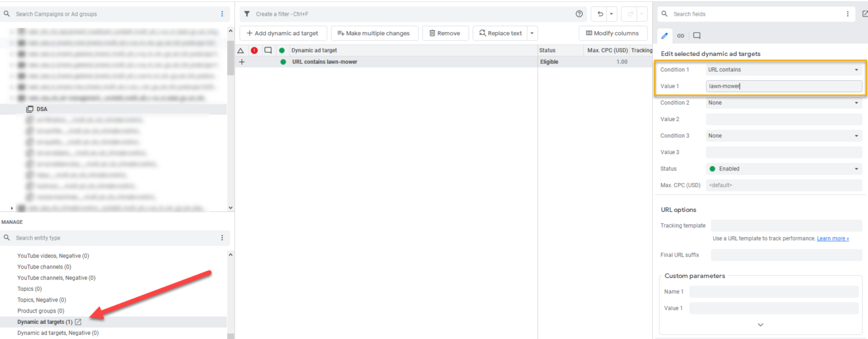Expand the Replace text dropdown arrow
868x339 pixels.
click(532, 33)
